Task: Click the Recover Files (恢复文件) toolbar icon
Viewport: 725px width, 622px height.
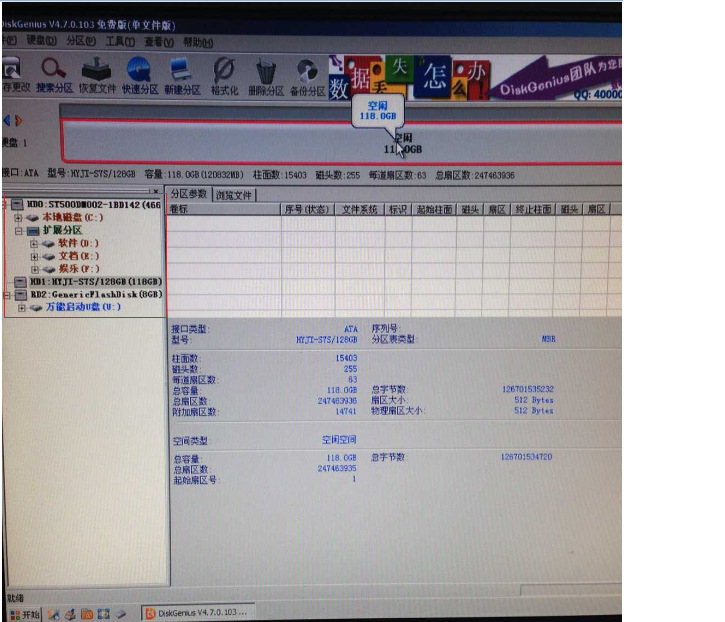Action: pos(97,76)
